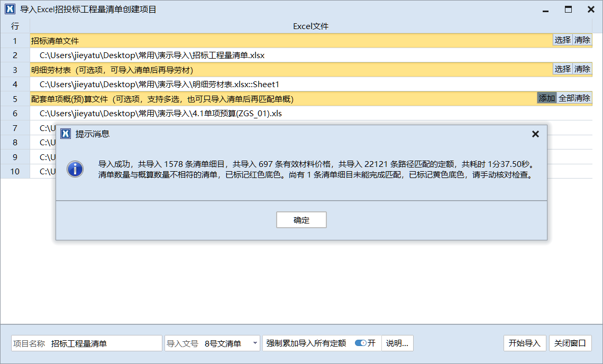Click the 项目名称 input field
This screenshot has height=364, width=603.
click(106, 343)
